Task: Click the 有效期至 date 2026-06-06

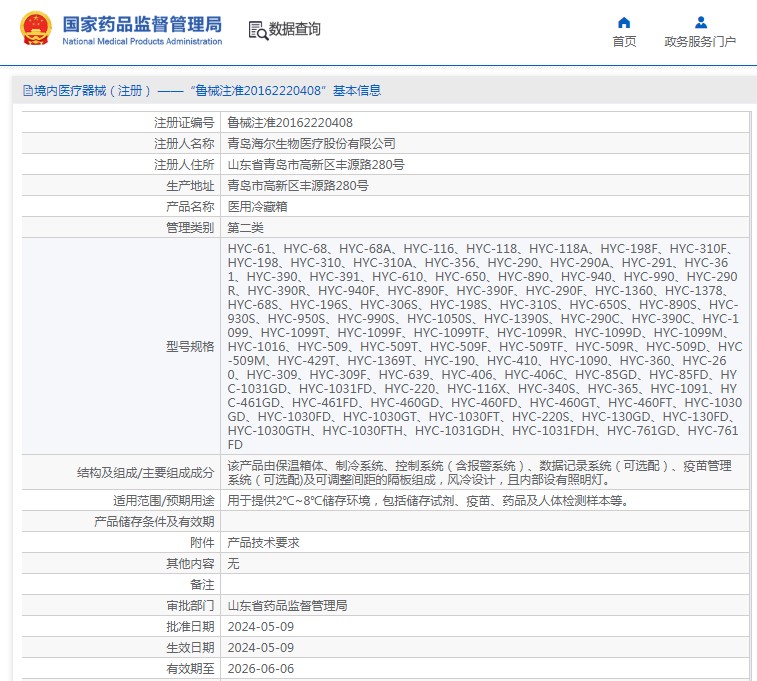Action: click(x=260, y=668)
